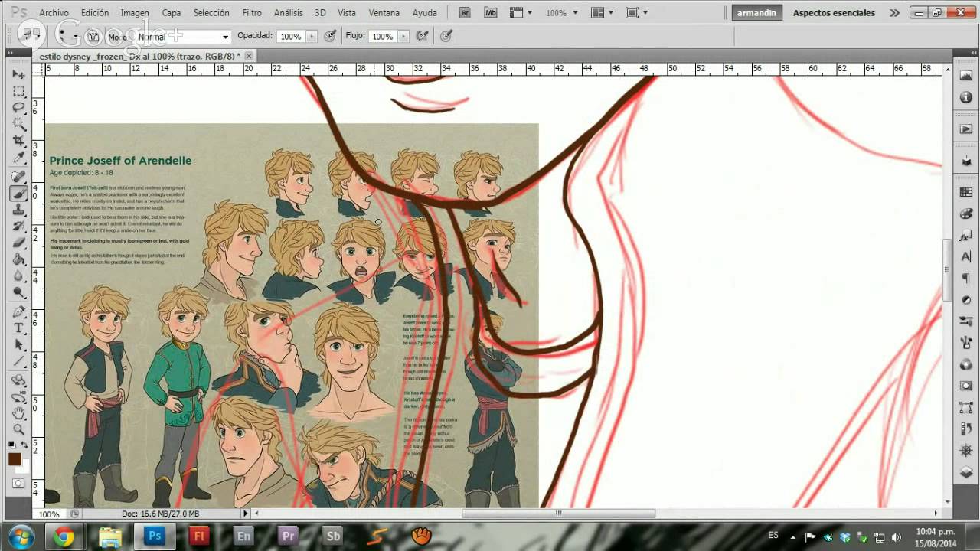
Task: Click the Opacidad value field
Action: (291, 37)
